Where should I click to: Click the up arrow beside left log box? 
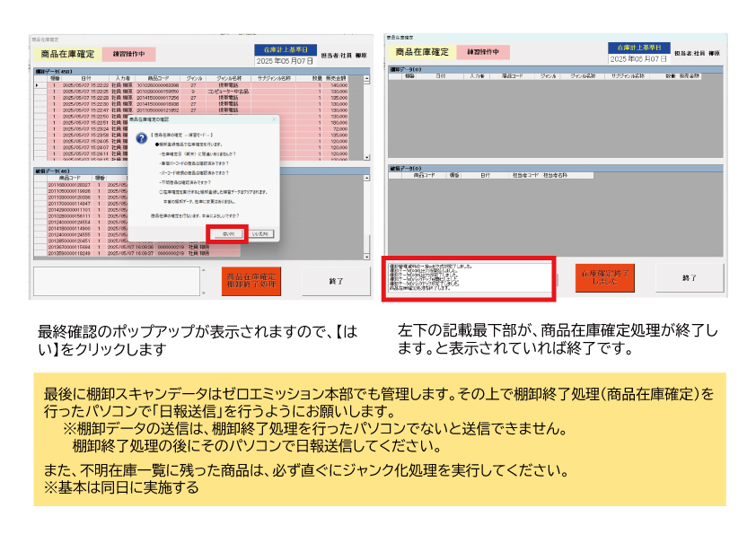point(203,270)
